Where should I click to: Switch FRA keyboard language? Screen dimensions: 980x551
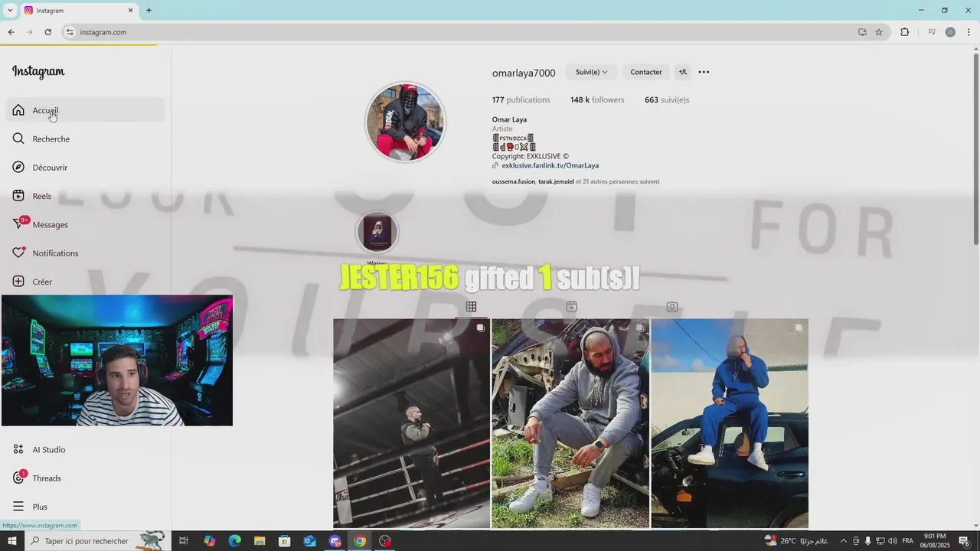(908, 541)
